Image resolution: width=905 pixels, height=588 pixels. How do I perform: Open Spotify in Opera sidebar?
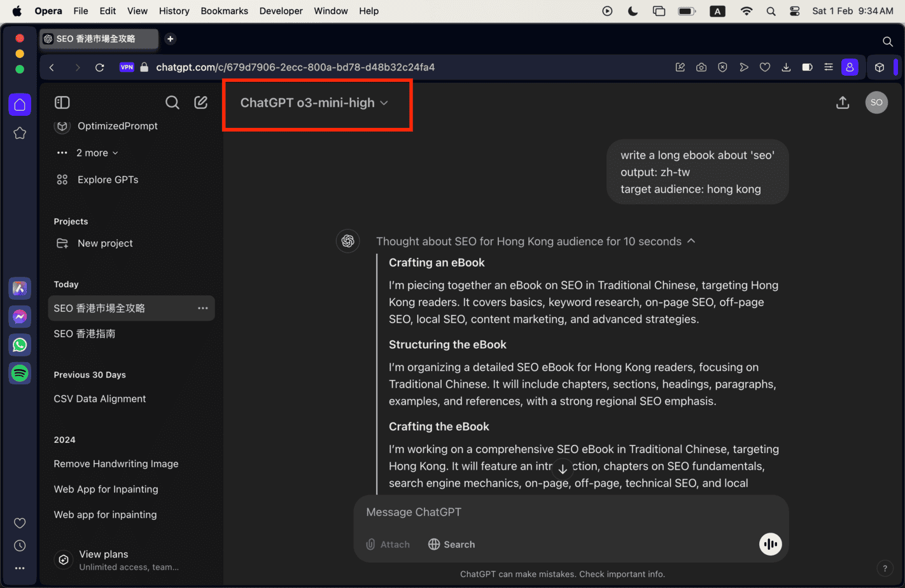click(20, 373)
